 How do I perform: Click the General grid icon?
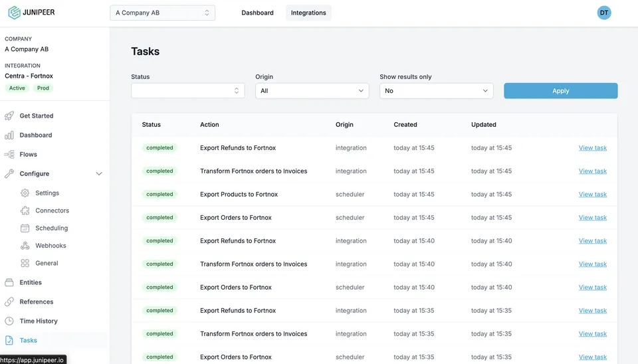click(25, 263)
